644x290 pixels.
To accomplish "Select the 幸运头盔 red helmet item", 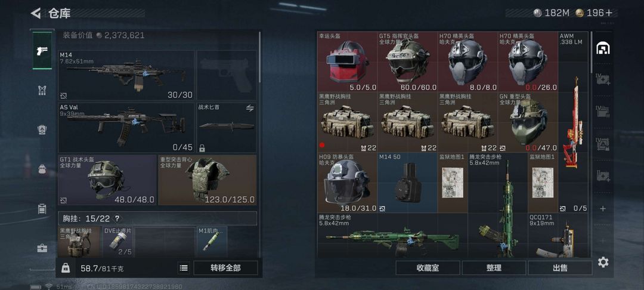I will tap(347, 61).
